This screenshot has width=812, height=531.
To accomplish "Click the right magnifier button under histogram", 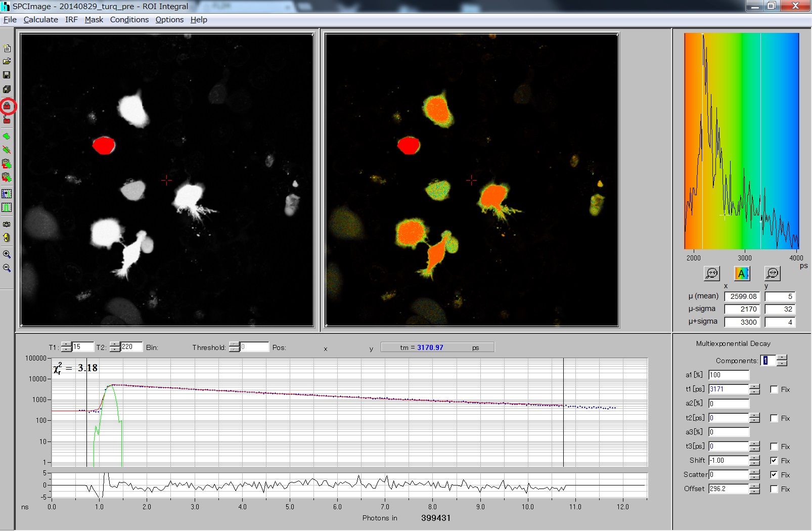I will click(x=773, y=274).
